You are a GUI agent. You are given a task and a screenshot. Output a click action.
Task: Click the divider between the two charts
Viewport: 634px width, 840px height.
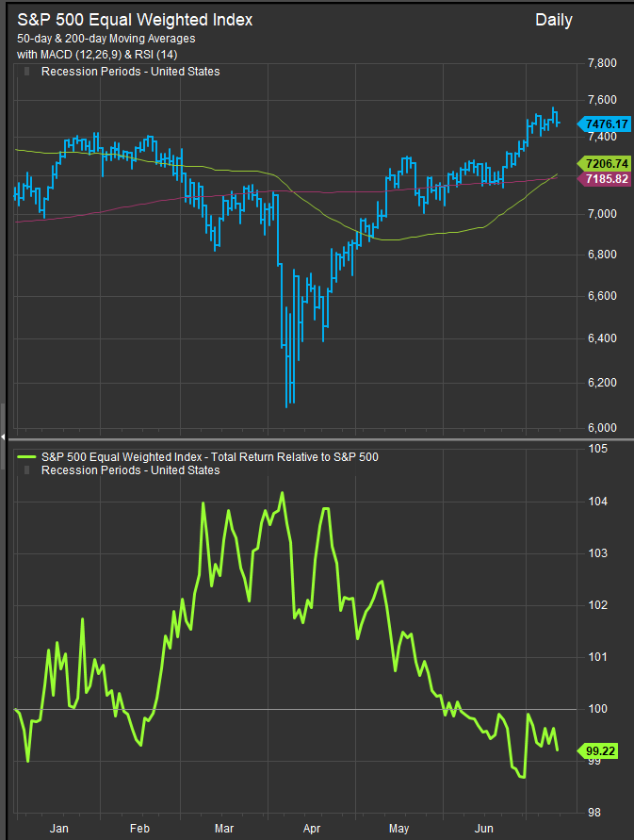317,437
